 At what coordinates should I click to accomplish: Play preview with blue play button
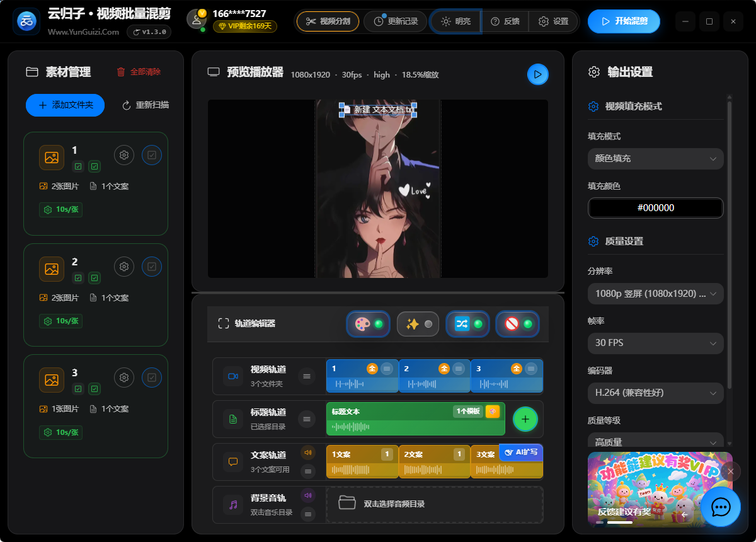pyautogui.click(x=537, y=74)
